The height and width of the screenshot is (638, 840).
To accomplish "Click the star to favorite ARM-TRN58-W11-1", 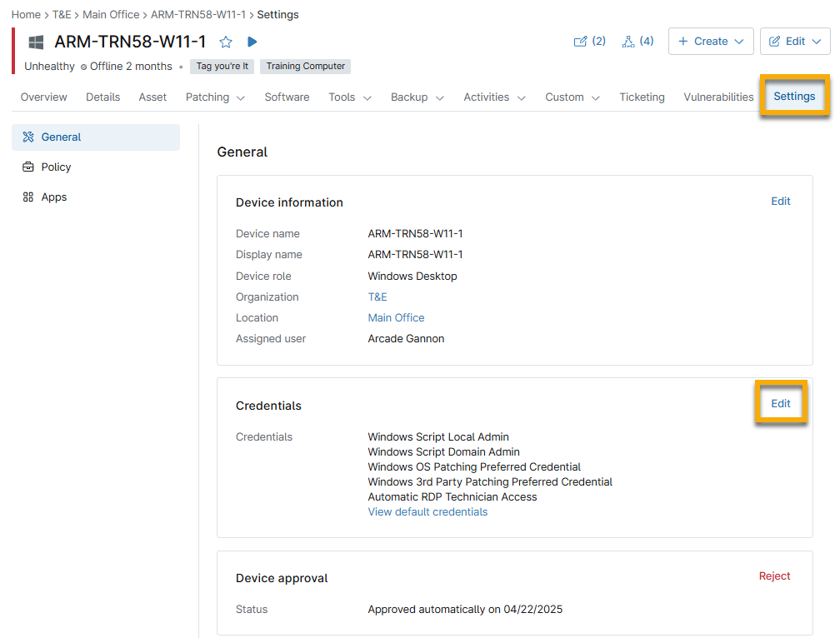I will [225, 41].
